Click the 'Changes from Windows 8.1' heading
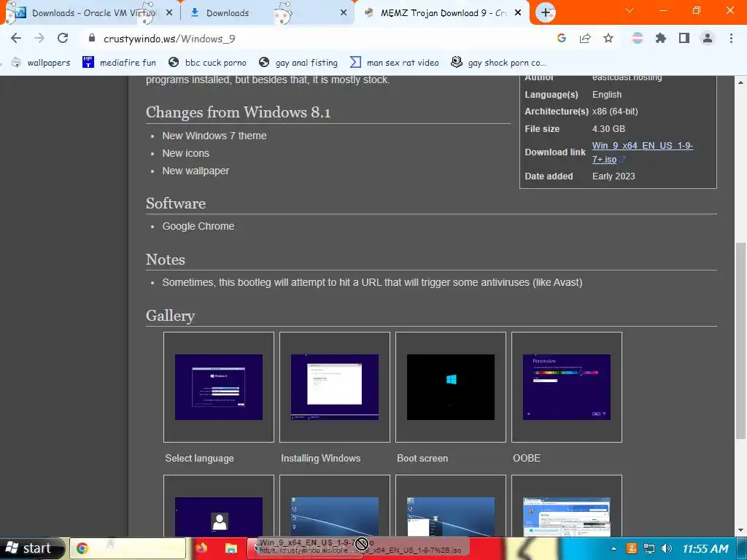The height and width of the screenshot is (560, 747). pos(239,112)
